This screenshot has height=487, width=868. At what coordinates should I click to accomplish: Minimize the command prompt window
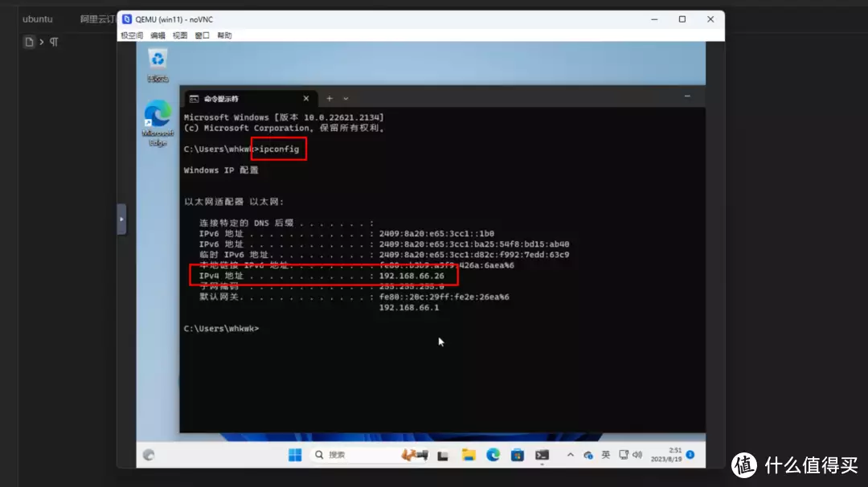pyautogui.click(x=687, y=96)
